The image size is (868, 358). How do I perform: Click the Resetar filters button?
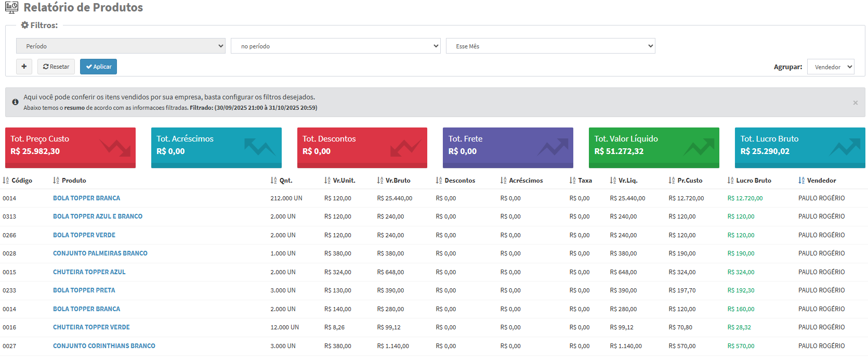point(56,67)
